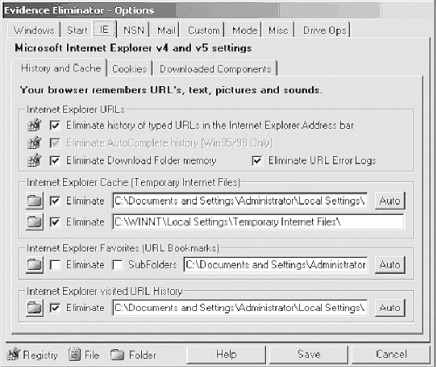Browse folder for WINNT Temporary Internet Files path
Screen dimensions: 436x367
click(35, 222)
